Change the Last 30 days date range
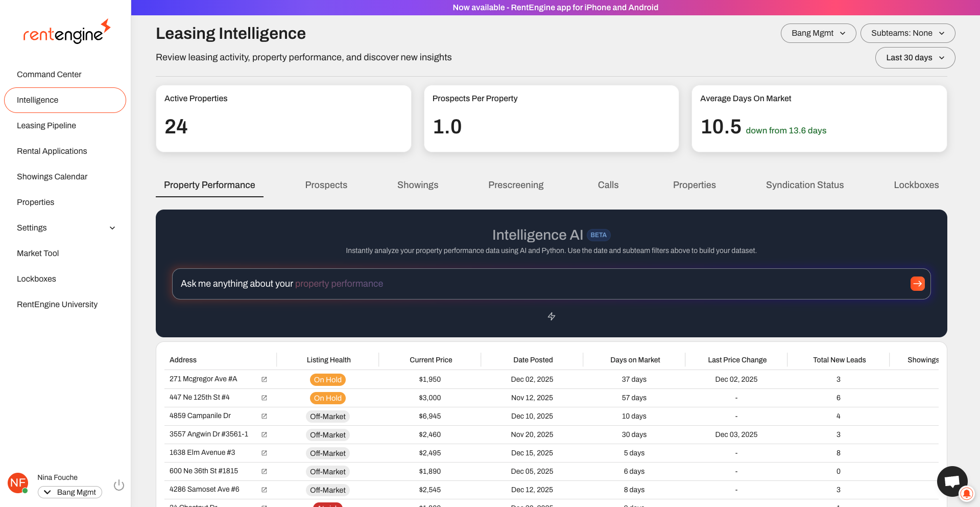 point(915,58)
